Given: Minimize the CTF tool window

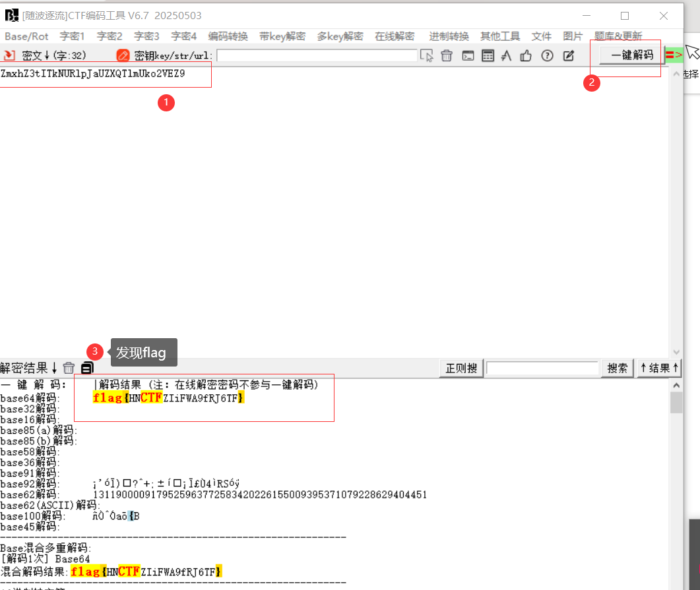Looking at the screenshot, I should click(587, 16).
